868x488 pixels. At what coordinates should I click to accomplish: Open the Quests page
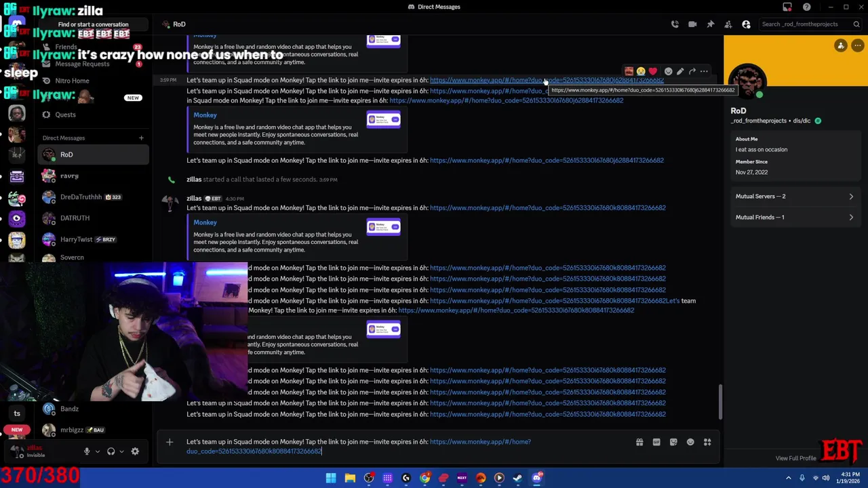(93, 115)
